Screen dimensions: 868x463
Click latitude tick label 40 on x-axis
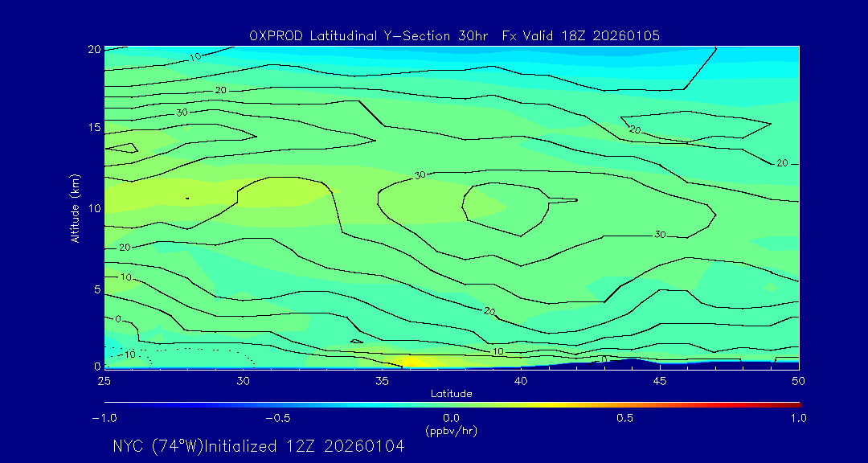coord(521,379)
